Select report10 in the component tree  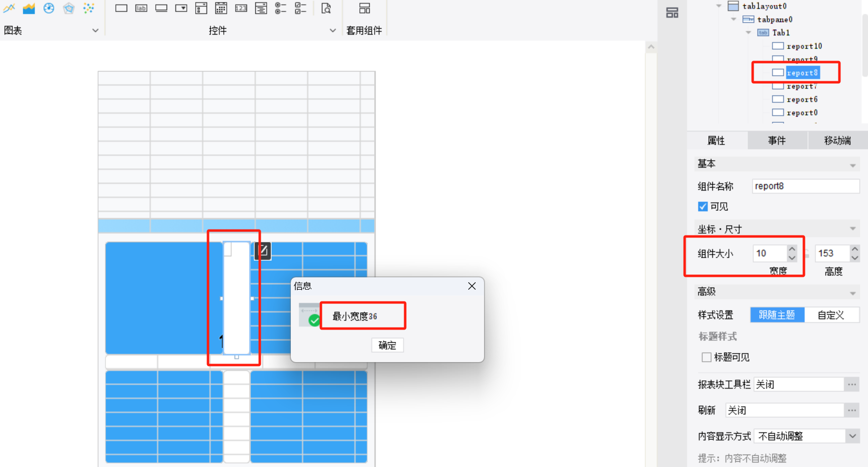click(x=804, y=46)
